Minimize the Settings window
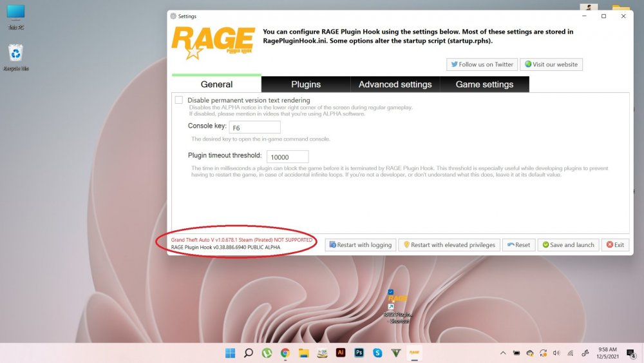Viewport: 644px width, 363px height. point(584,16)
